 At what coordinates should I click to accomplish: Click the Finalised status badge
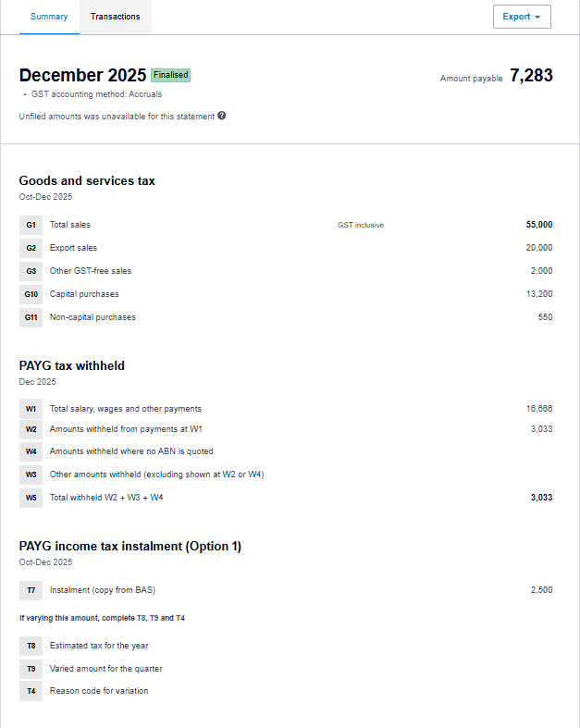click(x=170, y=75)
